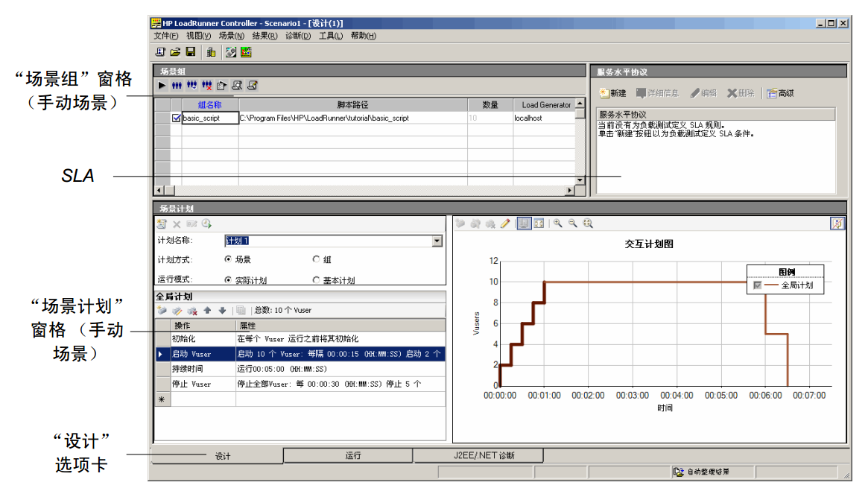Click scenario group horizontal scrollbar left arrow

[x=159, y=191]
